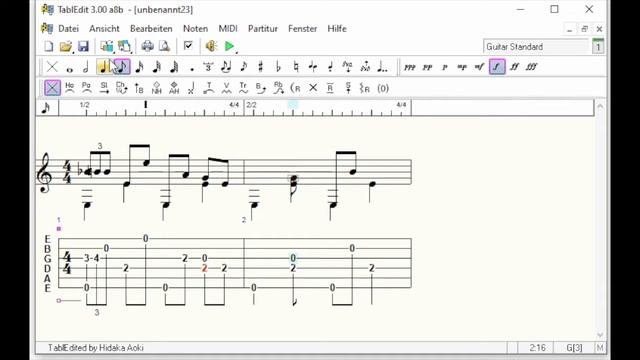Click the X icon at the start of the note duration toolbar
Viewport: 640px width, 360px height.
(x=52, y=67)
